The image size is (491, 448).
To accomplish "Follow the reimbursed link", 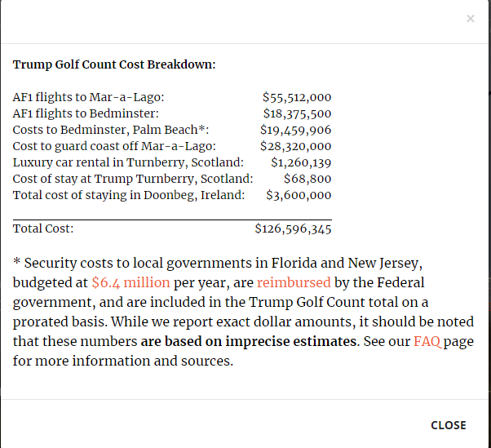I will (294, 282).
